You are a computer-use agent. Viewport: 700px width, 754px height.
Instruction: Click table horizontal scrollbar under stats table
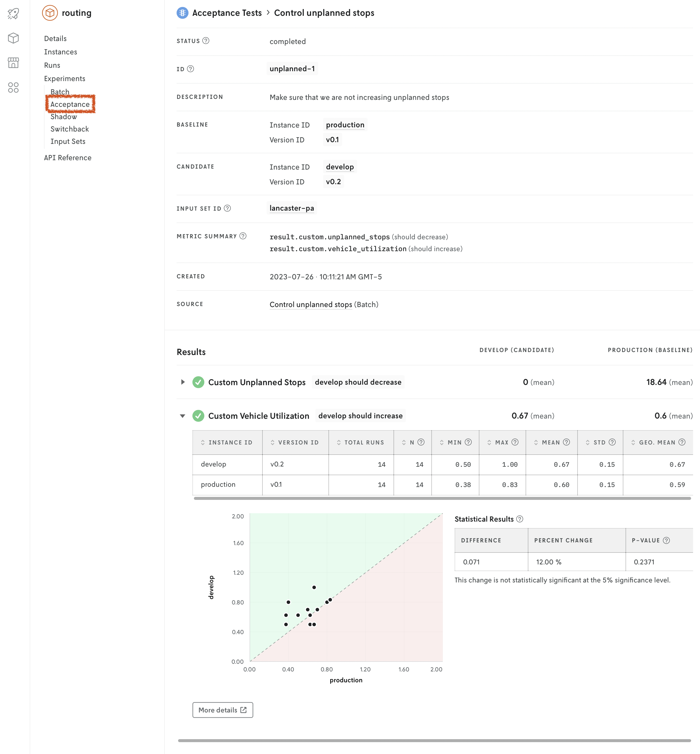(x=442, y=498)
